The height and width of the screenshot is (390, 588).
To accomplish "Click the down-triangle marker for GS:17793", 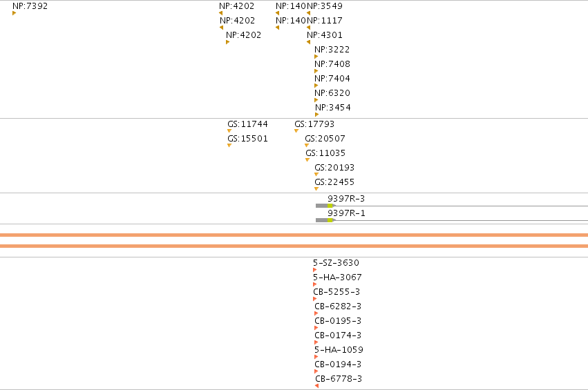I will (296, 130).
